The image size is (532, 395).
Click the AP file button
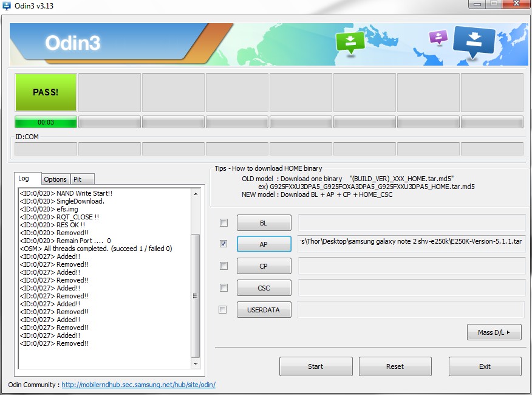(264, 244)
